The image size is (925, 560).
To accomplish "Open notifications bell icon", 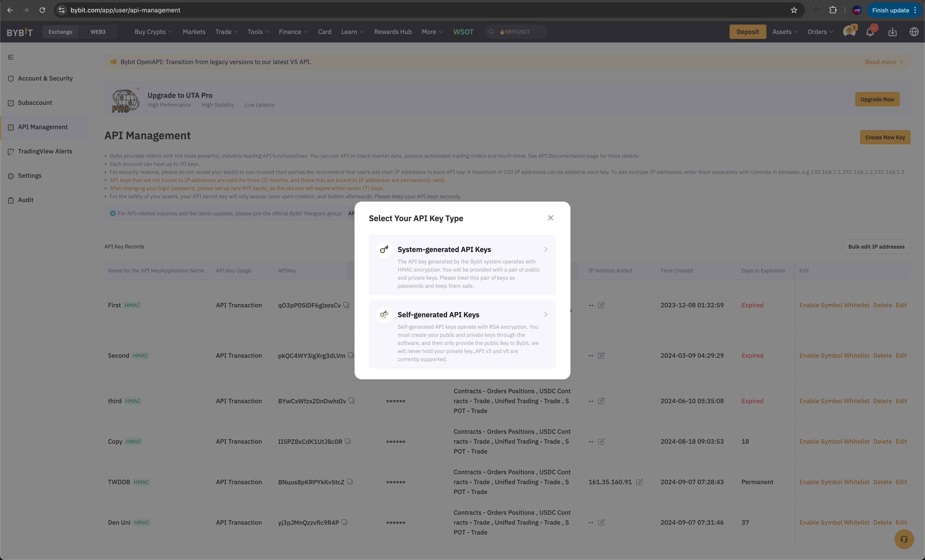I will 870,32.
